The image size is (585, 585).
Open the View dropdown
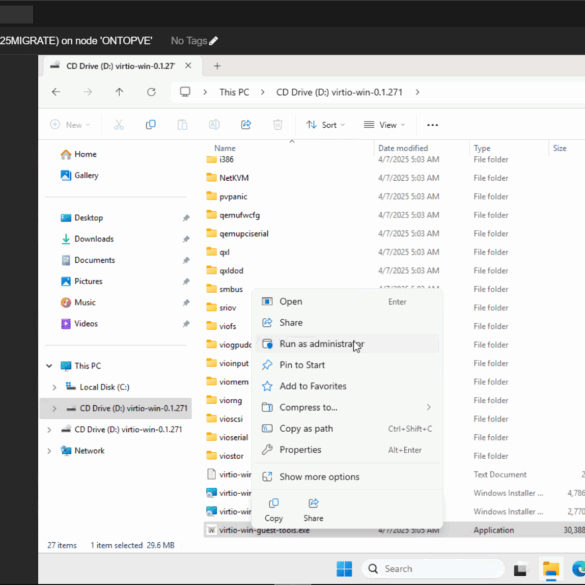tap(384, 125)
